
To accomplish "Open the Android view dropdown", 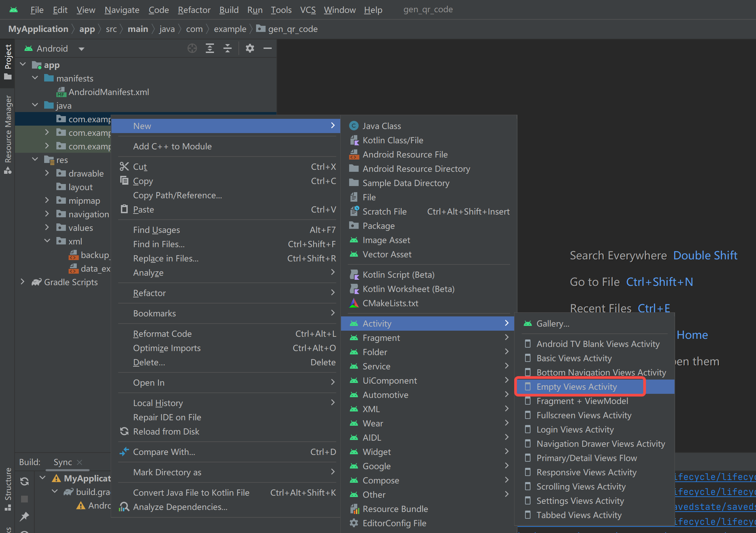I will coord(54,49).
